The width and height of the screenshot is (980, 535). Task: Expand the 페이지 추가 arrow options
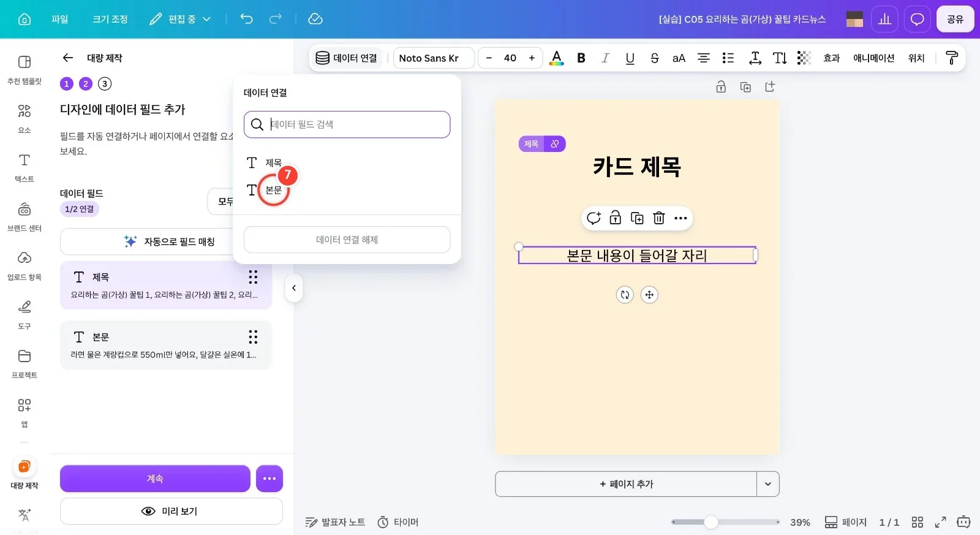pos(768,484)
